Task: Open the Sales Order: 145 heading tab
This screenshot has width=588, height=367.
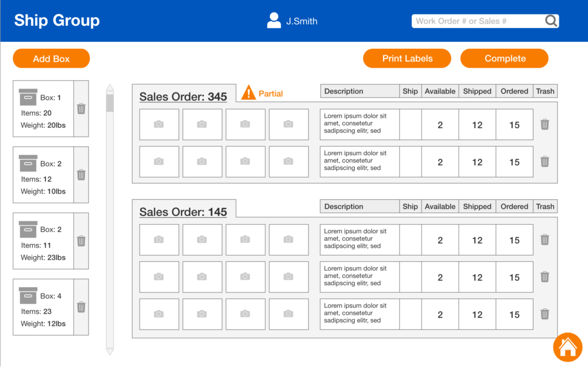Action: coord(183,212)
